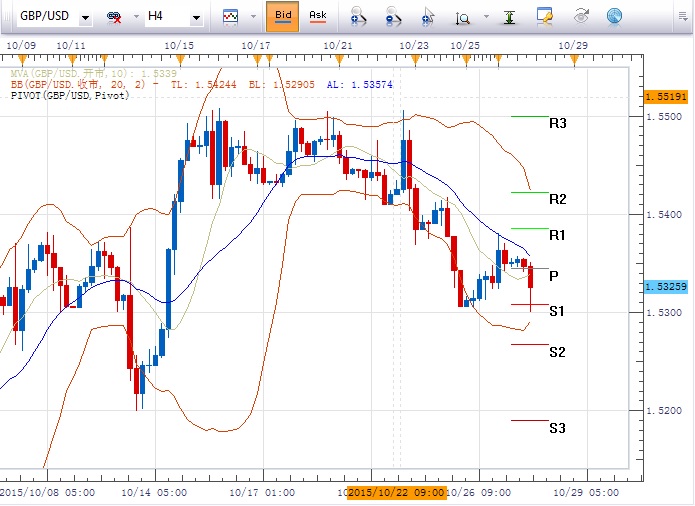Click the 10/26 09:00 bottom time label
Image resolution: width=695 pixels, height=506 pixels.
click(478, 493)
